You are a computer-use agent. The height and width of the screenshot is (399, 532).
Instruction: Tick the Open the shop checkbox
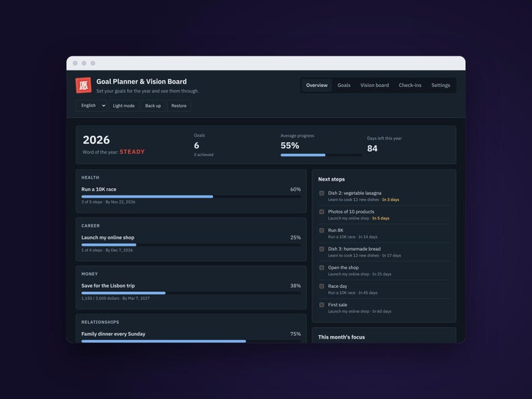tap(322, 268)
